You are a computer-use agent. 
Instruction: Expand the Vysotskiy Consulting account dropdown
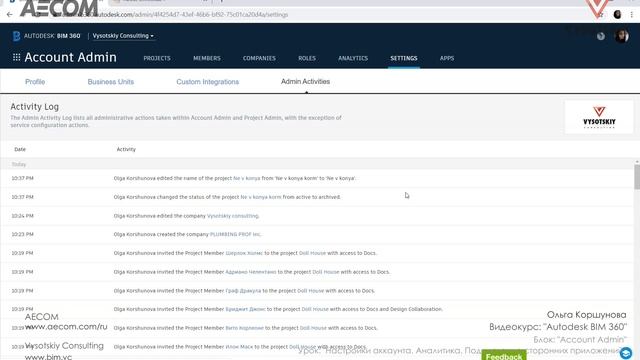123,36
